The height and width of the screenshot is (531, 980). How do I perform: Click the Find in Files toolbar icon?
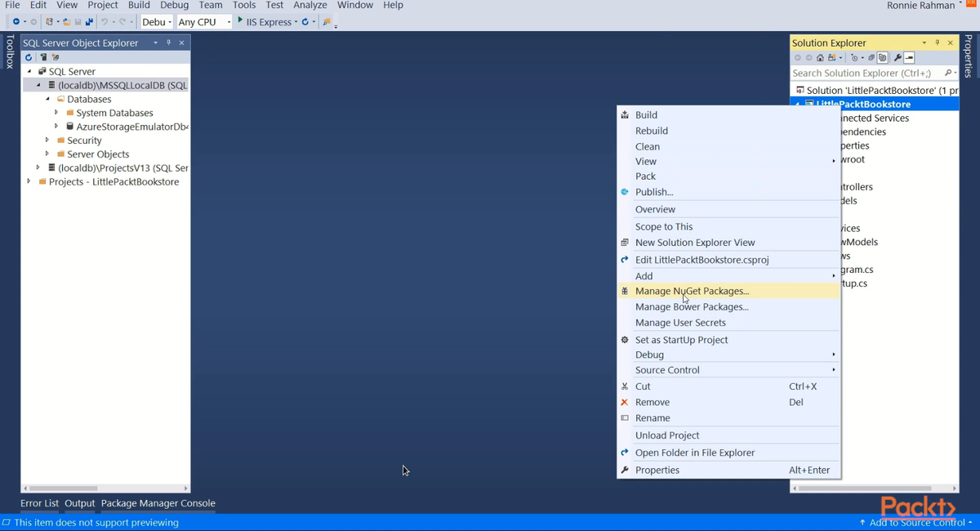pos(327,22)
